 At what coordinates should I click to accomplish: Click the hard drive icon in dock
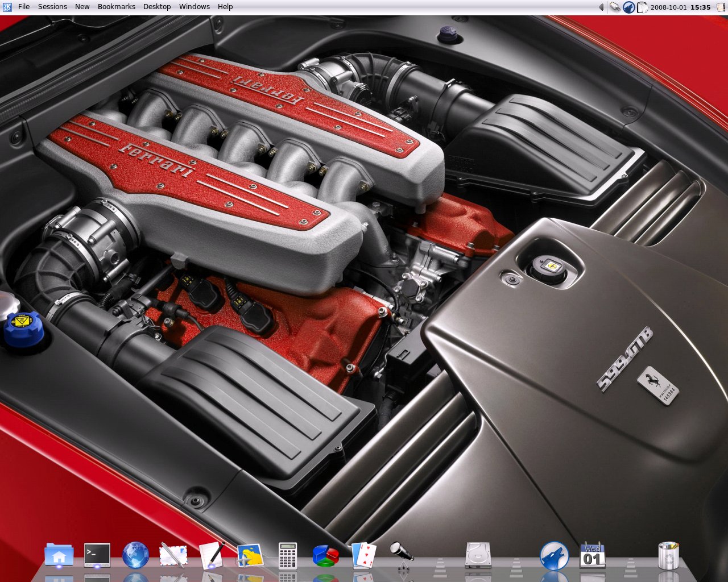tap(478, 555)
